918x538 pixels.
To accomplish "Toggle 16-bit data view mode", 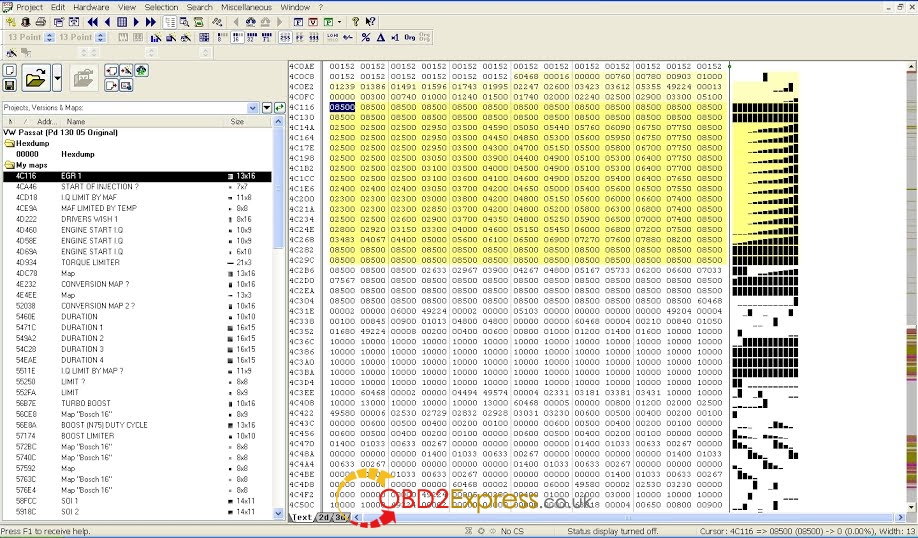I will point(235,37).
